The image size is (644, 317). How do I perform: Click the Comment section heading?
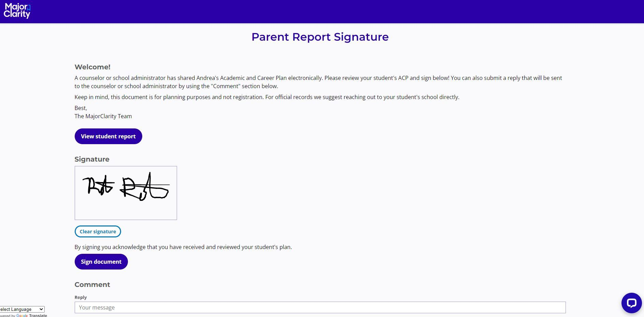click(x=92, y=285)
